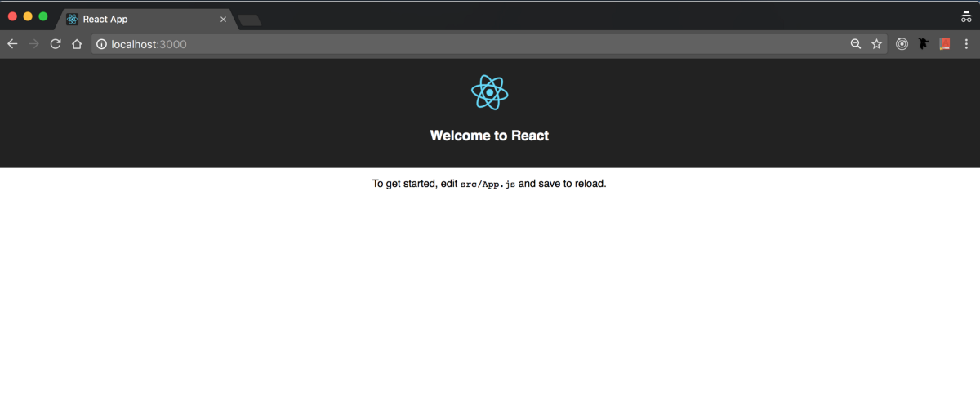This screenshot has height=405, width=980.
Task: View site information icon beside localhost
Action: pyautogui.click(x=101, y=44)
